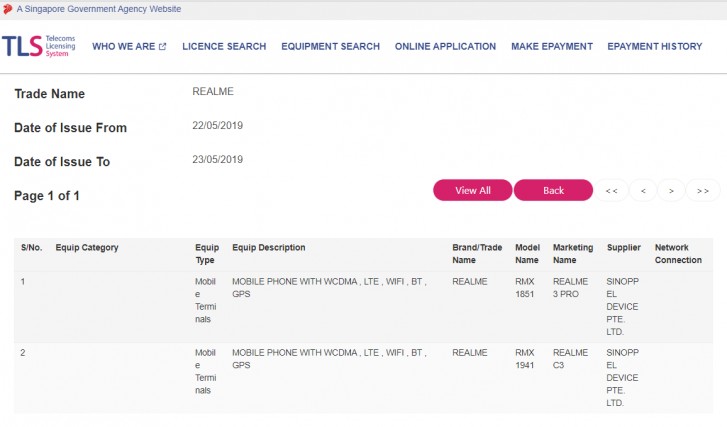Click the Supplier column header
The image size is (727, 427).
[624, 248]
